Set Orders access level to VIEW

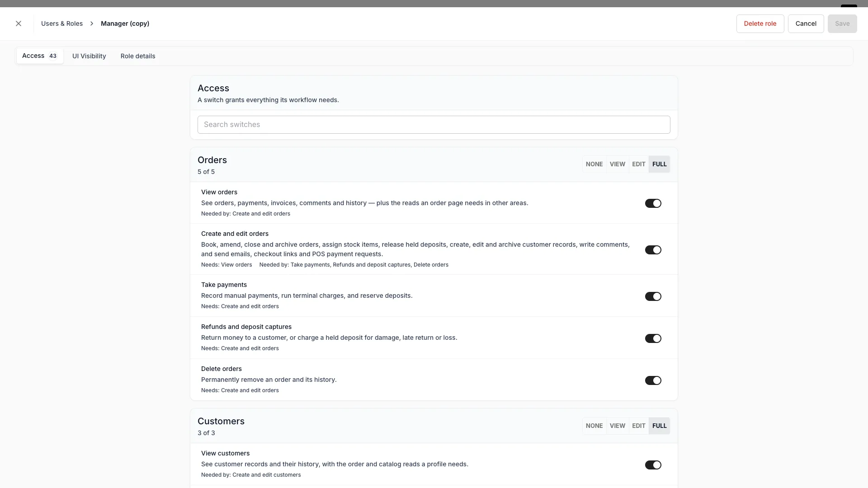(617, 164)
